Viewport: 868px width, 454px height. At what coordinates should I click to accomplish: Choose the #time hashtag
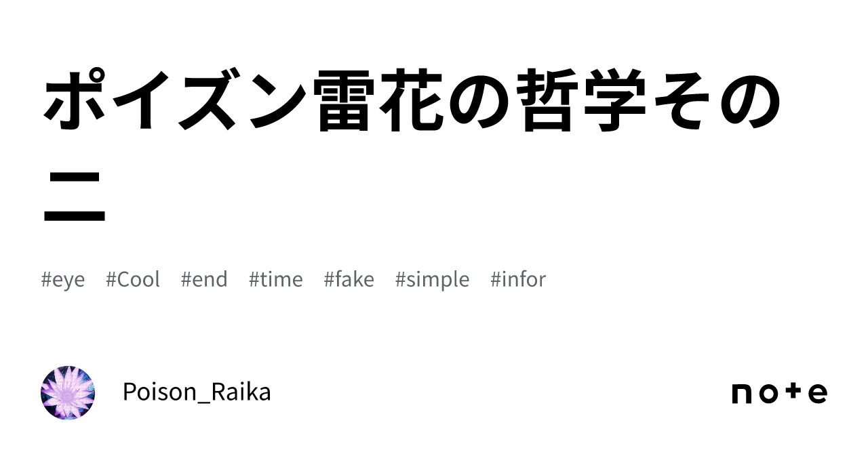click(276, 279)
